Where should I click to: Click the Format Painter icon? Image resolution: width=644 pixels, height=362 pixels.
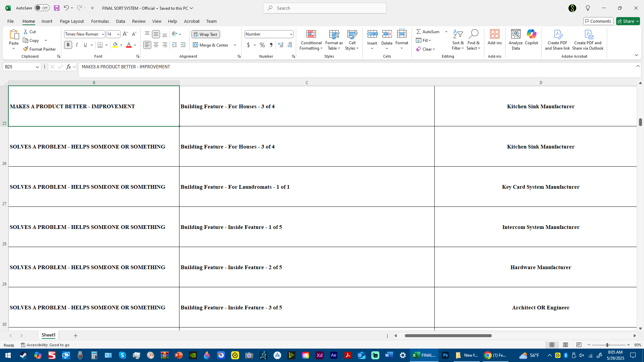pyautogui.click(x=25, y=49)
